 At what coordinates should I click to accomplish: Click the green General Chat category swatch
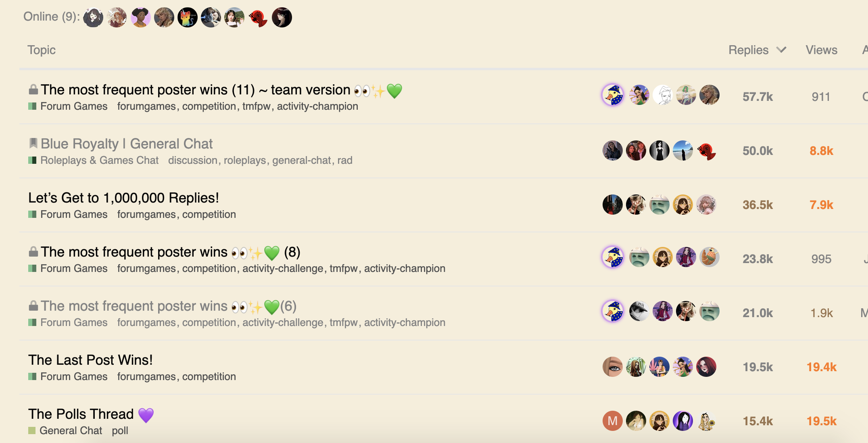[32, 430]
